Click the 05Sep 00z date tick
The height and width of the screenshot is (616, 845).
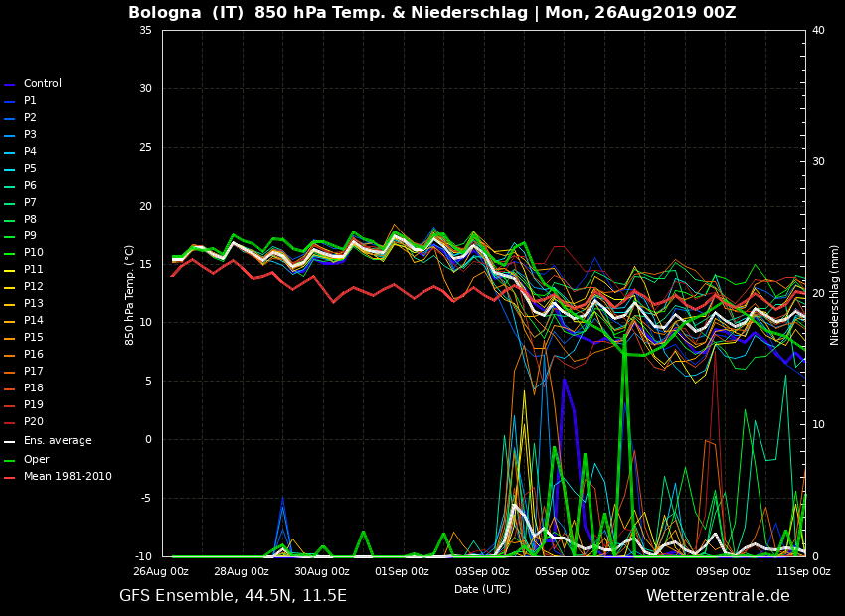point(562,571)
